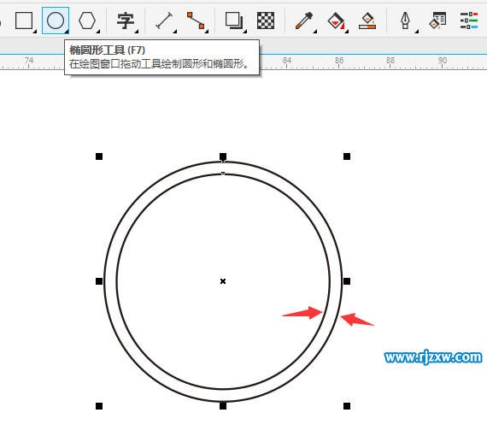The height and width of the screenshot is (448, 487).
Task: Open the customize toolbox sliders icon
Action: [x=469, y=21]
